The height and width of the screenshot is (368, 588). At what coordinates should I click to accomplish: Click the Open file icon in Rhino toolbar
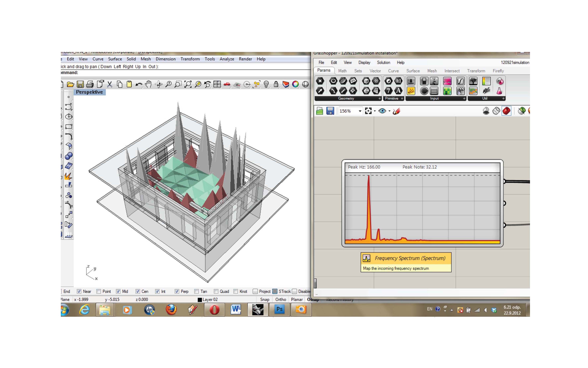point(70,84)
